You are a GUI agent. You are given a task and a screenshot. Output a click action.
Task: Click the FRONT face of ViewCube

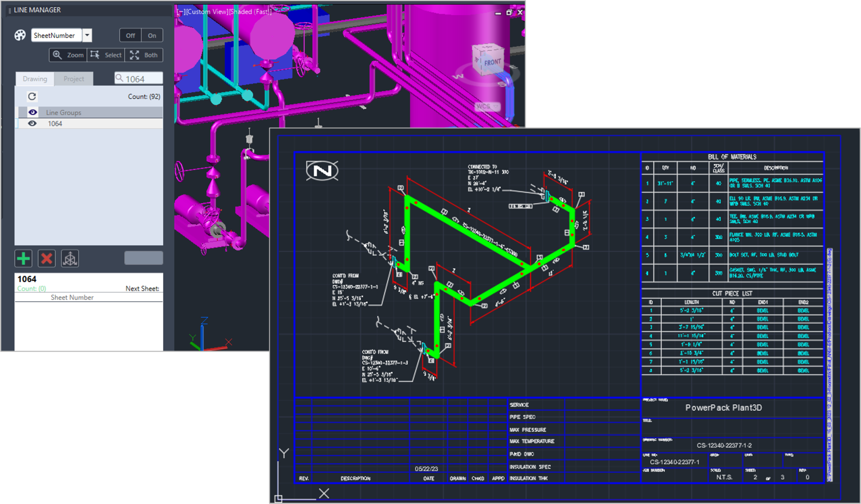[492, 63]
